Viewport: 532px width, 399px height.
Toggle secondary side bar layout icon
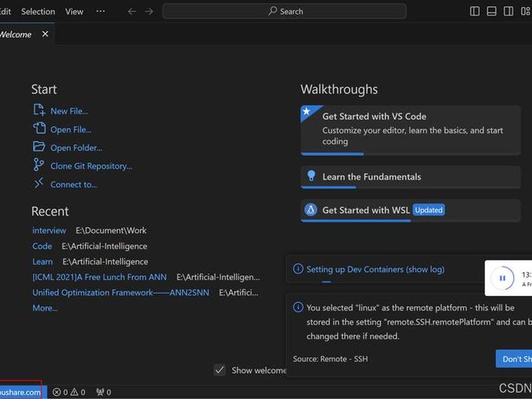pos(508,11)
